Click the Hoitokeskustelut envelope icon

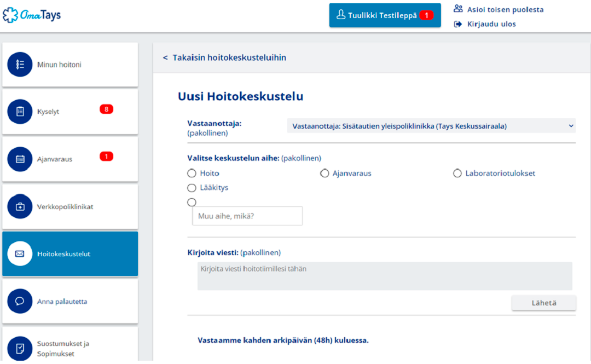20,254
